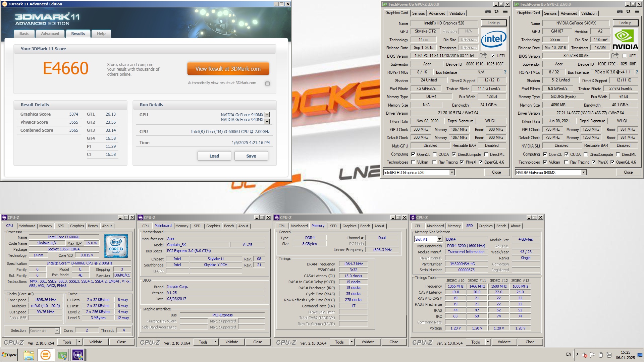Refresh icon in Intel GPU-Z window
This screenshot has height=362, width=644.
pos(496,12)
